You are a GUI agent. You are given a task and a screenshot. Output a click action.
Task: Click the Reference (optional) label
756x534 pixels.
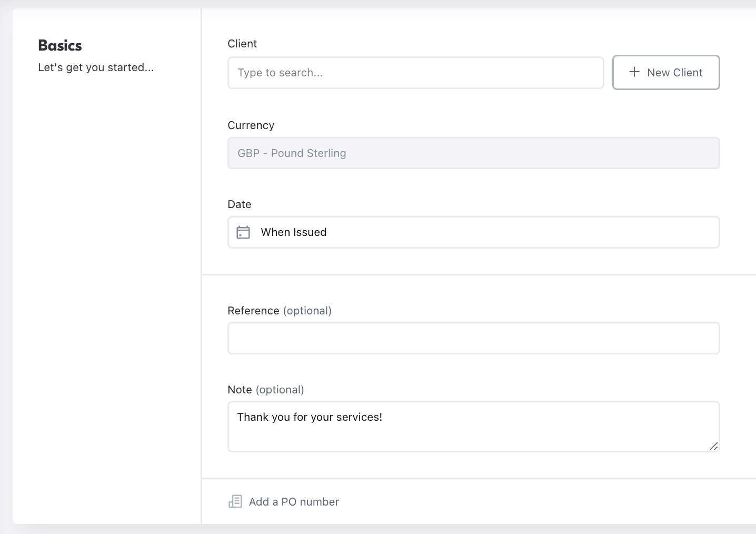[280, 311]
